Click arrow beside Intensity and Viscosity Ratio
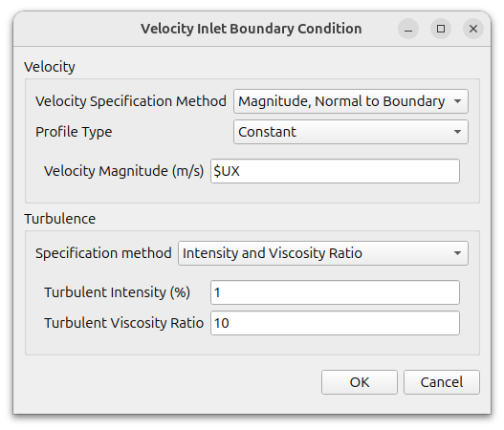This screenshot has width=504, height=430. pos(457,253)
